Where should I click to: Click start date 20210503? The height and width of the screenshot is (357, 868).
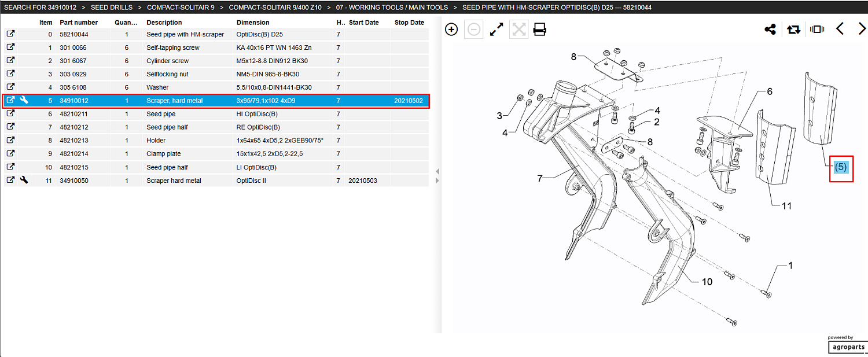pyautogui.click(x=363, y=181)
